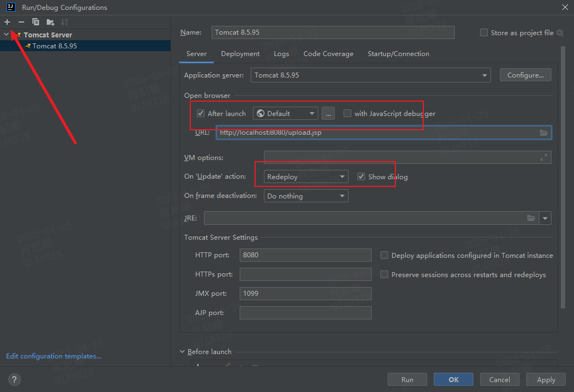Image resolution: width=574 pixels, height=392 pixels.
Task: Uncheck After launch checkbox
Action: click(201, 113)
